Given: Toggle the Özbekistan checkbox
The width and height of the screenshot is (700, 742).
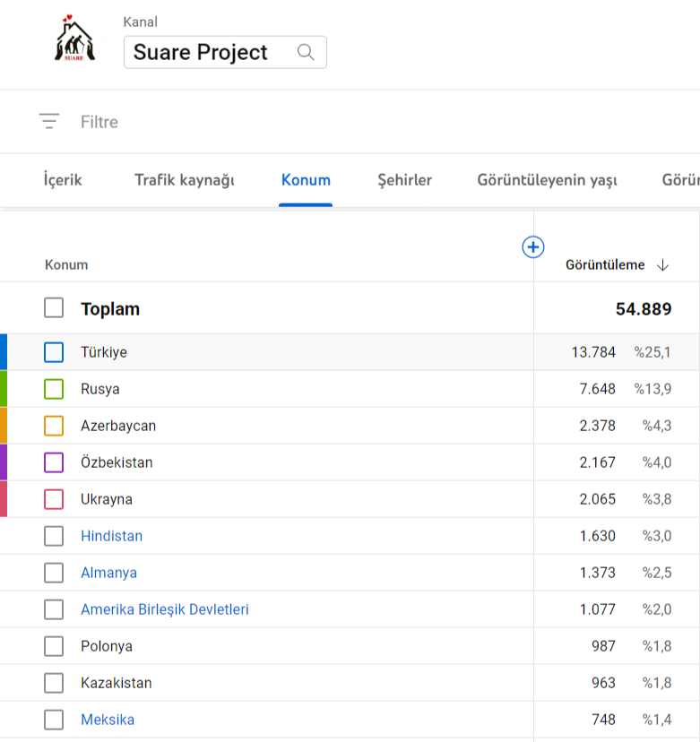Looking at the screenshot, I should click(54, 462).
